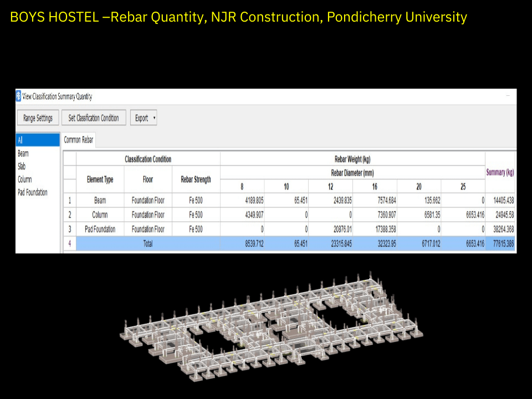Click the Element Type column header
The height and width of the screenshot is (399, 532).
coord(100,180)
